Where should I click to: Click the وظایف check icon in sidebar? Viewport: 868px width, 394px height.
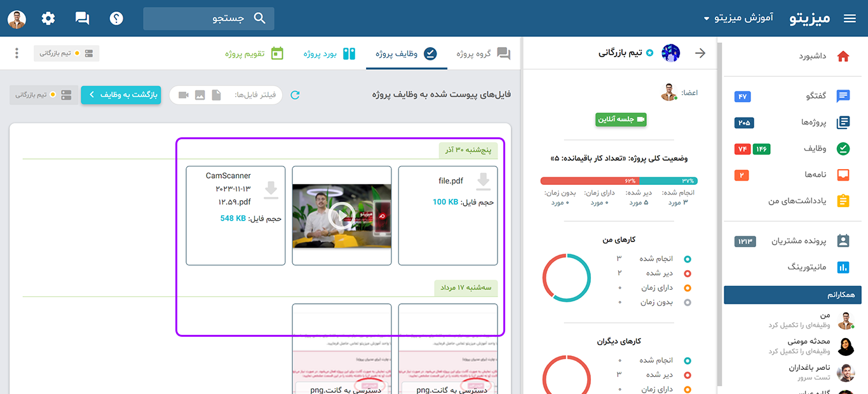coord(843,149)
